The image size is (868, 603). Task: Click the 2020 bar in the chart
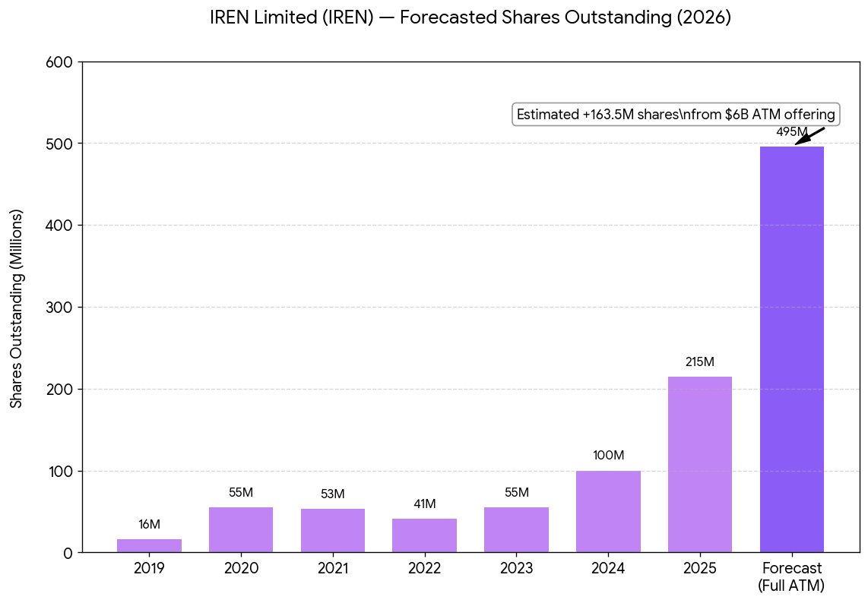(x=241, y=530)
